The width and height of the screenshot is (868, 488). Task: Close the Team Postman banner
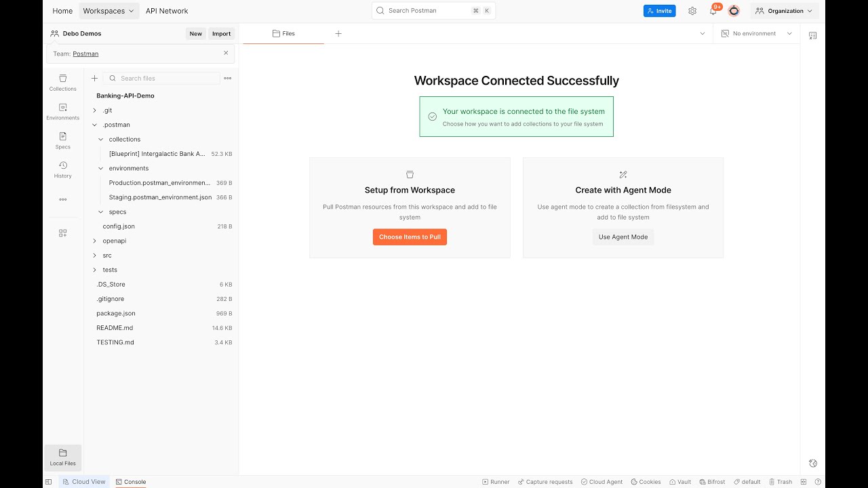(226, 53)
